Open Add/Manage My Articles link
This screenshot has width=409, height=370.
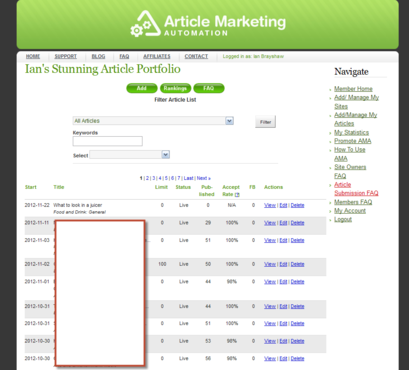355,119
